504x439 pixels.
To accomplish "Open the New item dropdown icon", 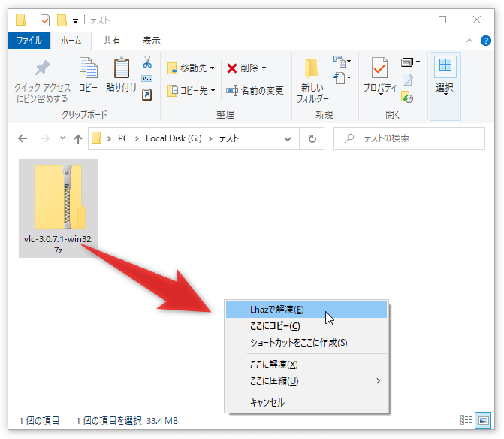I will tap(342, 61).
